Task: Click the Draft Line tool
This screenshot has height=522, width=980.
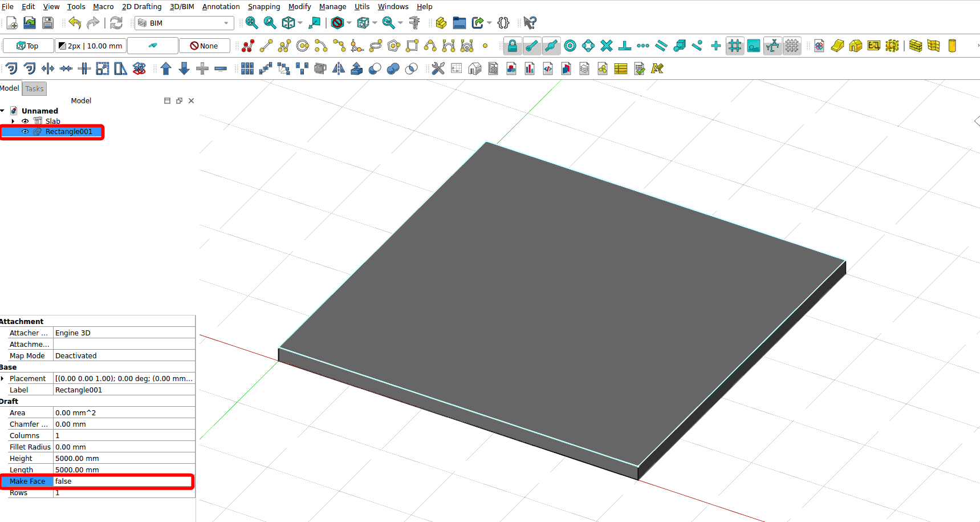Action: point(266,46)
